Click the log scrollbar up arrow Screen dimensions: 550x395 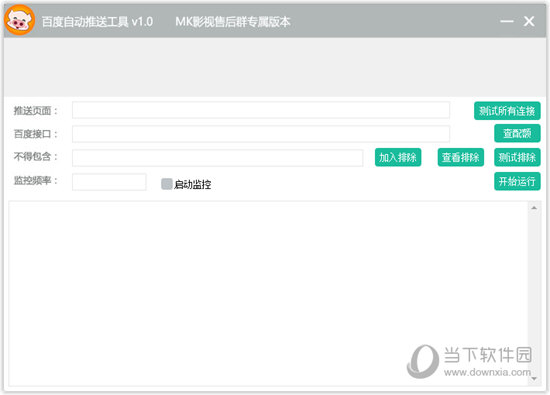pyautogui.click(x=534, y=208)
